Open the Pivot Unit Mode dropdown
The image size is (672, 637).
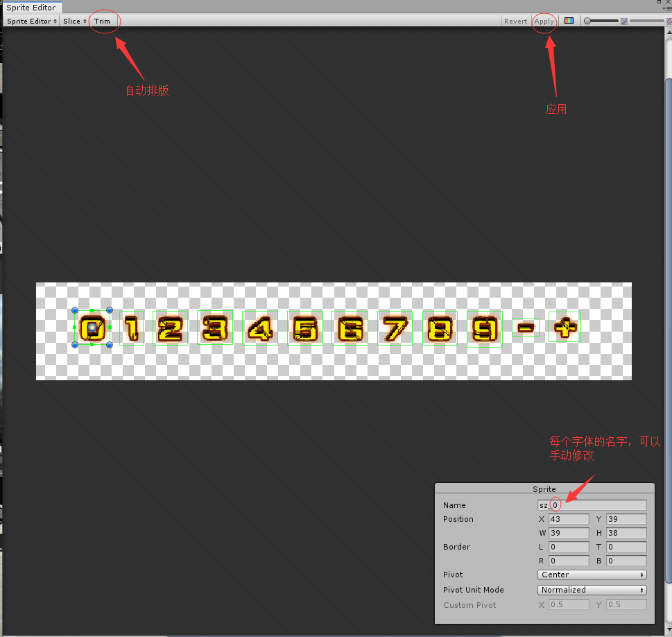591,589
